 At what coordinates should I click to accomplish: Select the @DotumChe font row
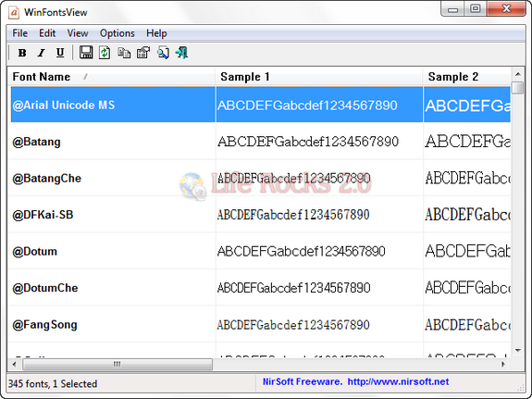pyautogui.click(x=260, y=288)
